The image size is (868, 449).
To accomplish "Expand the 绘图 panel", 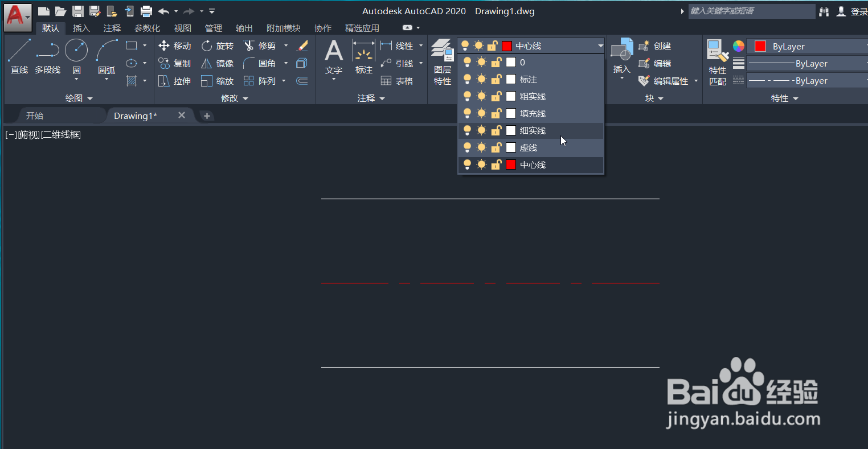I will [x=79, y=98].
